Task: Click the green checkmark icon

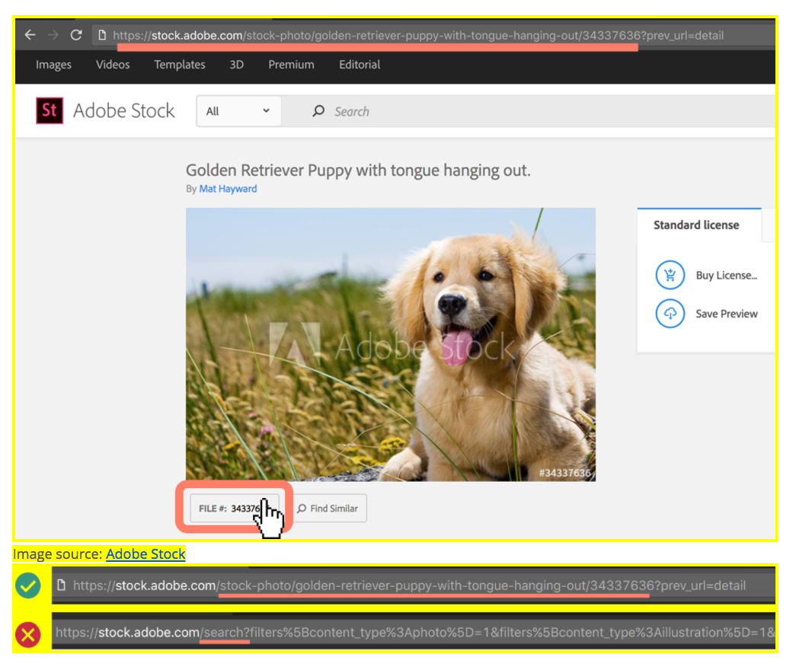Action: (28, 585)
